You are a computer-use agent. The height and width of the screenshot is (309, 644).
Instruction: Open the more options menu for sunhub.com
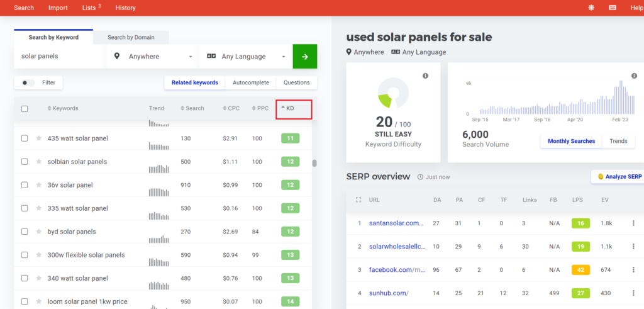point(633,293)
